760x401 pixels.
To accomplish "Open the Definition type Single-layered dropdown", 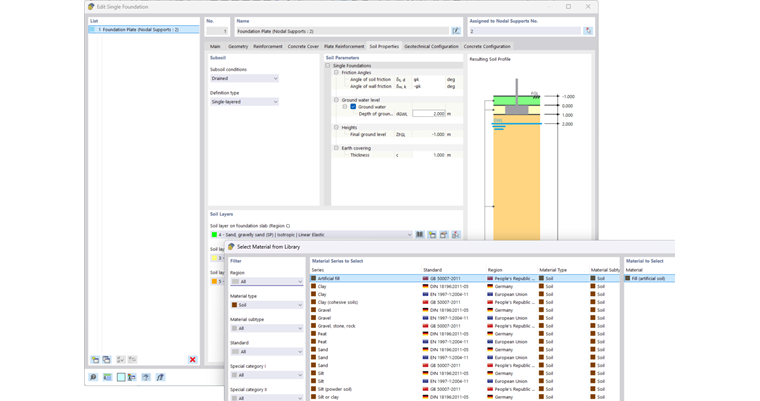I will tap(244, 102).
